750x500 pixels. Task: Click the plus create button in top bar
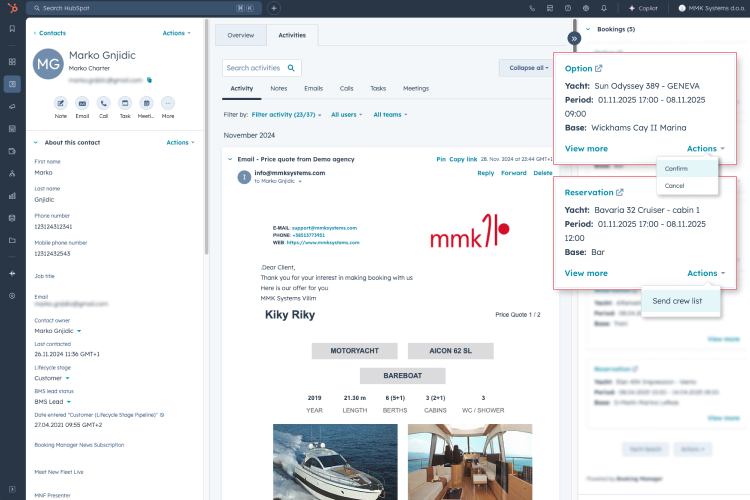coord(274,8)
